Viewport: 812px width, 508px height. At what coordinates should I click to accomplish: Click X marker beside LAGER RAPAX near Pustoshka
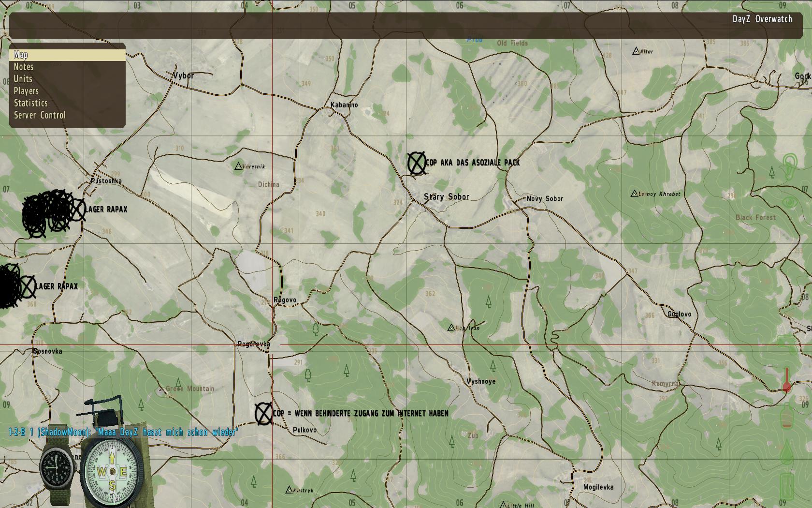77,210
